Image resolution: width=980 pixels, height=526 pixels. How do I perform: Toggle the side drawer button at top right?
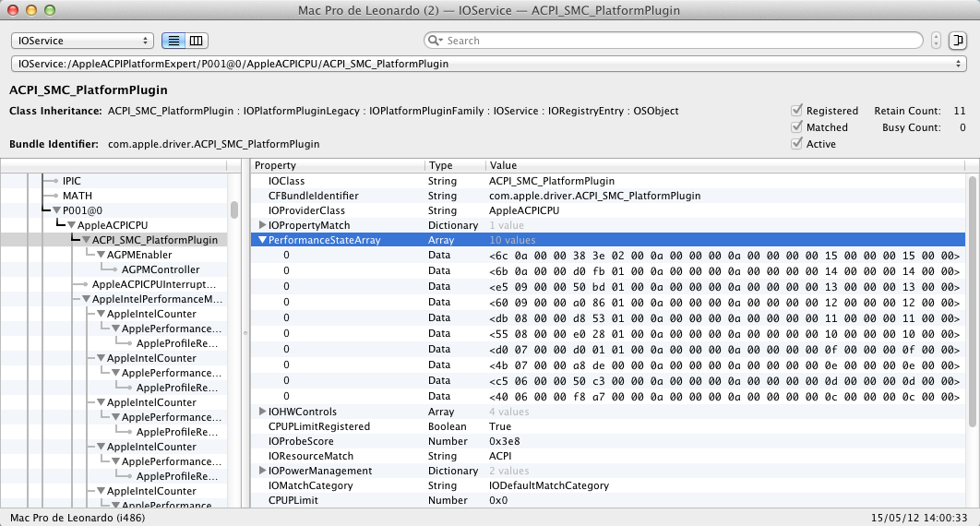pyautogui.click(x=958, y=41)
